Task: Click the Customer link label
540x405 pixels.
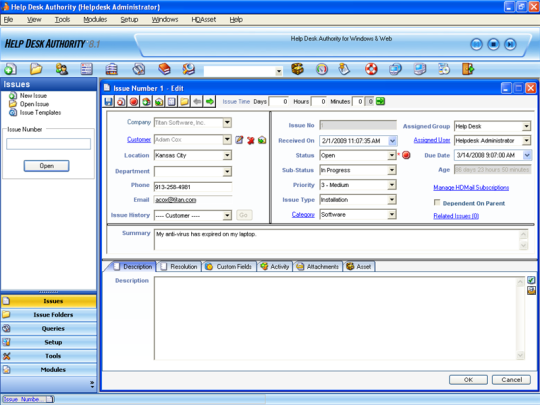Action: (x=139, y=139)
